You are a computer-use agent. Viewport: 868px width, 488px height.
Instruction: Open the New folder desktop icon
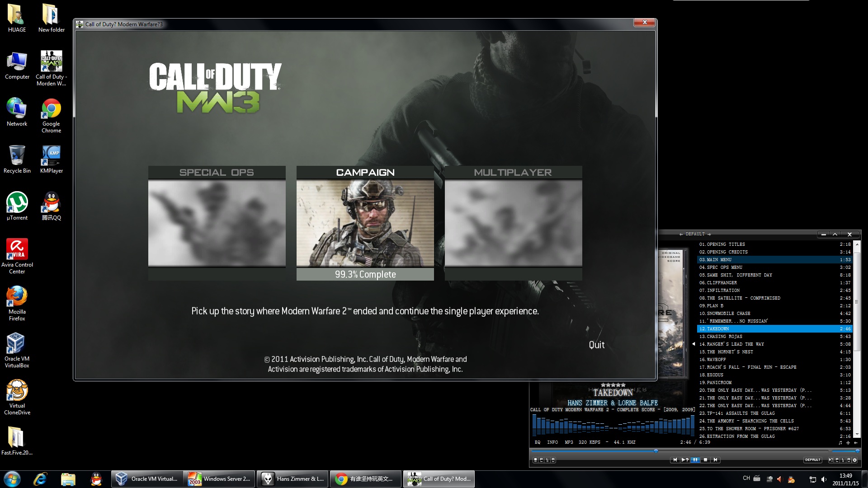(51, 18)
